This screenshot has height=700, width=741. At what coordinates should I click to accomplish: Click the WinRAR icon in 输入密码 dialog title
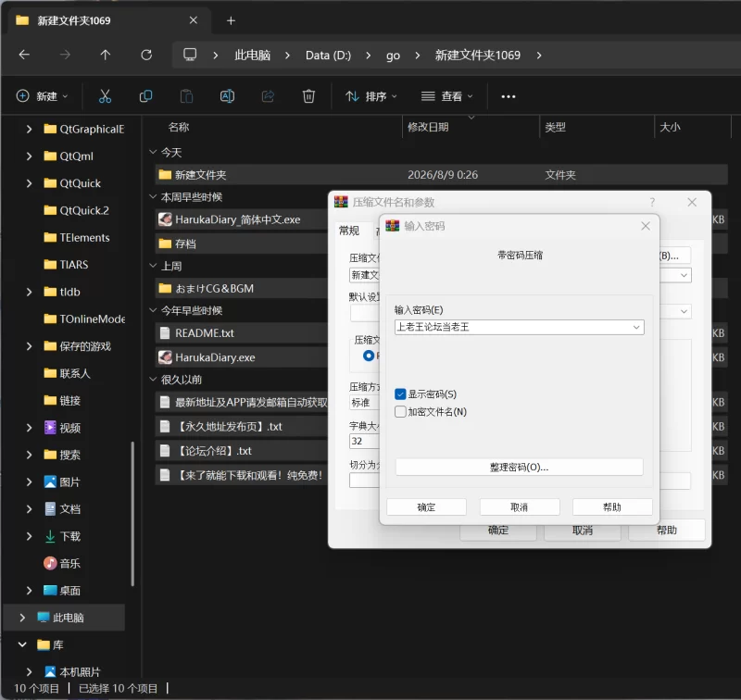[x=392, y=226]
